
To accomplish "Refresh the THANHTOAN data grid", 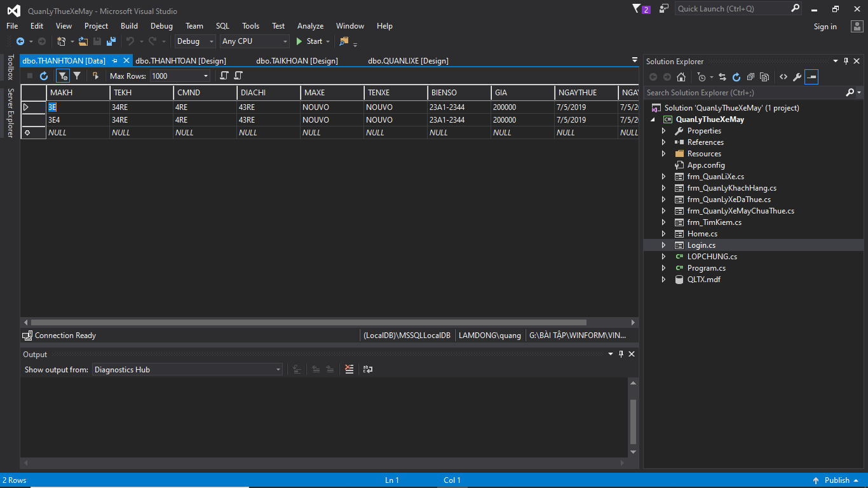I will click(44, 76).
